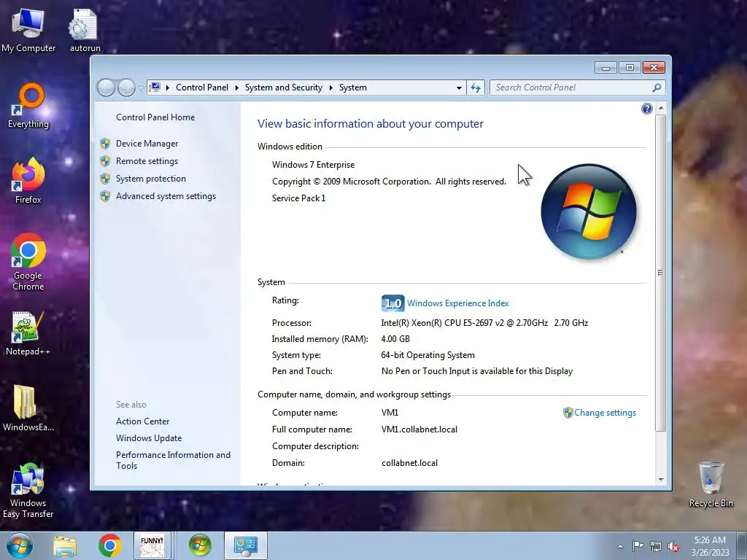Open Performance Information and Tools
The width and height of the screenshot is (747, 560).
[173, 461]
